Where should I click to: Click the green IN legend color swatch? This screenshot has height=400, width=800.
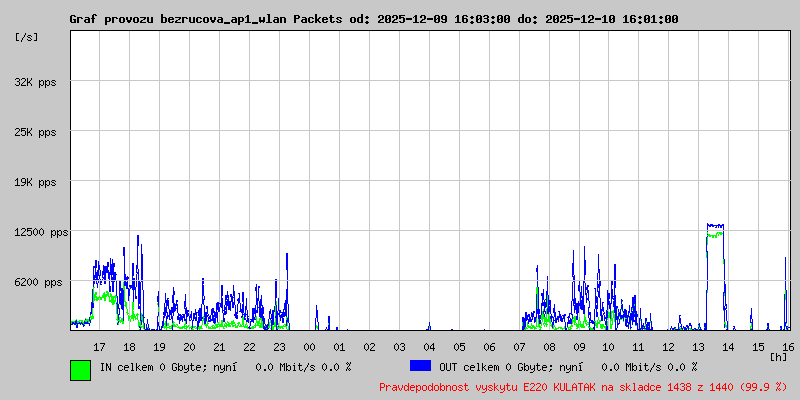[x=80, y=370]
